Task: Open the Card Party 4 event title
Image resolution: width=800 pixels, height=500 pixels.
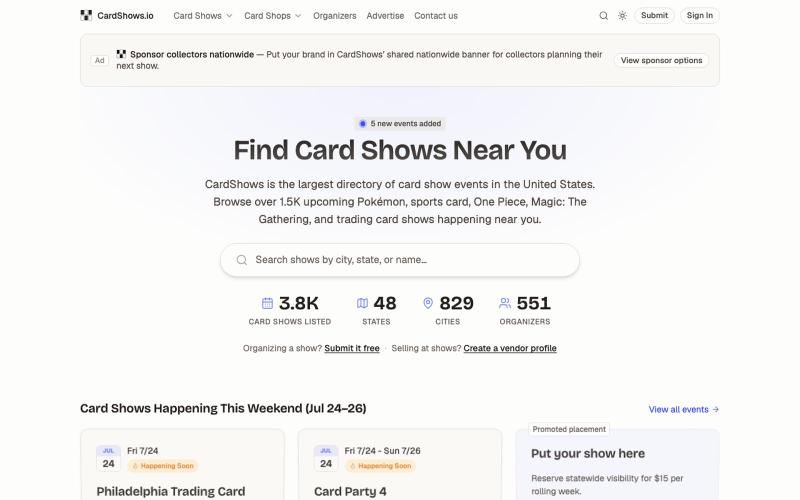Action: (x=350, y=491)
